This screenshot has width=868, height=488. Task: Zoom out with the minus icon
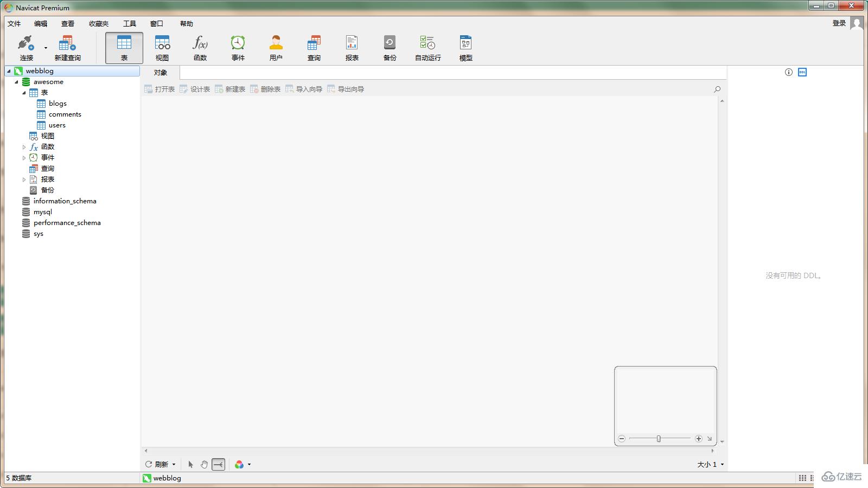click(x=622, y=439)
